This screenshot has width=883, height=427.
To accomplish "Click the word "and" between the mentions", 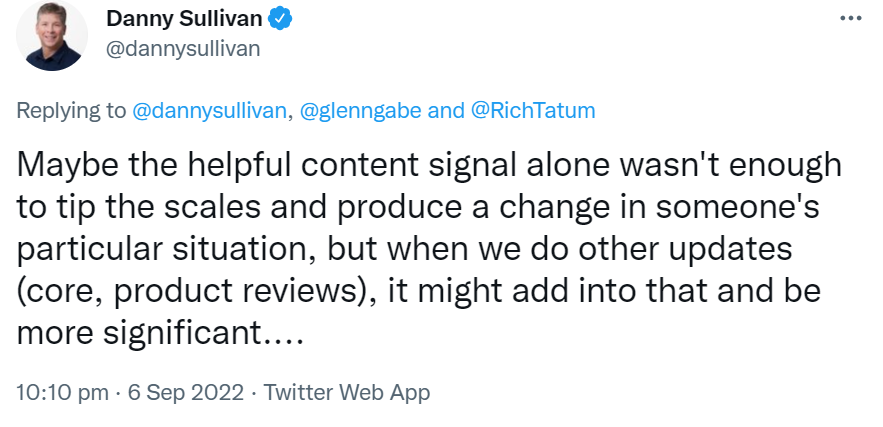I will tap(445, 110).
